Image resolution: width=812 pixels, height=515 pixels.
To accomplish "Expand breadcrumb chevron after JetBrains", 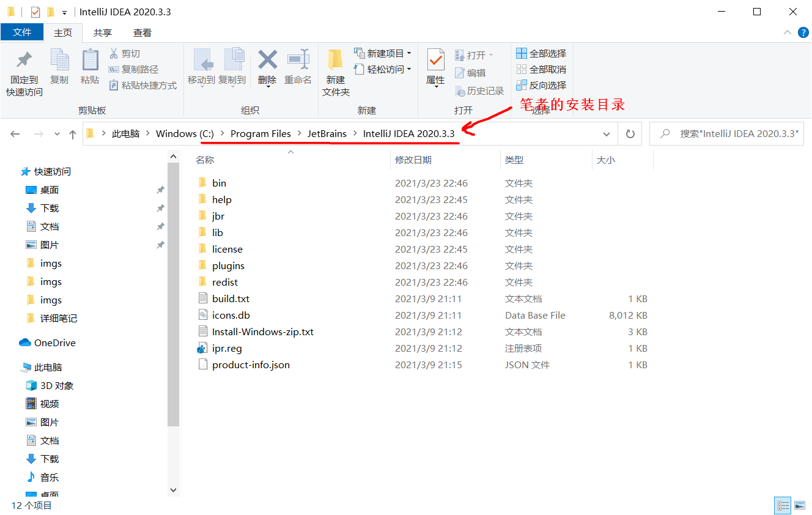I will click(x=355, y=133).
